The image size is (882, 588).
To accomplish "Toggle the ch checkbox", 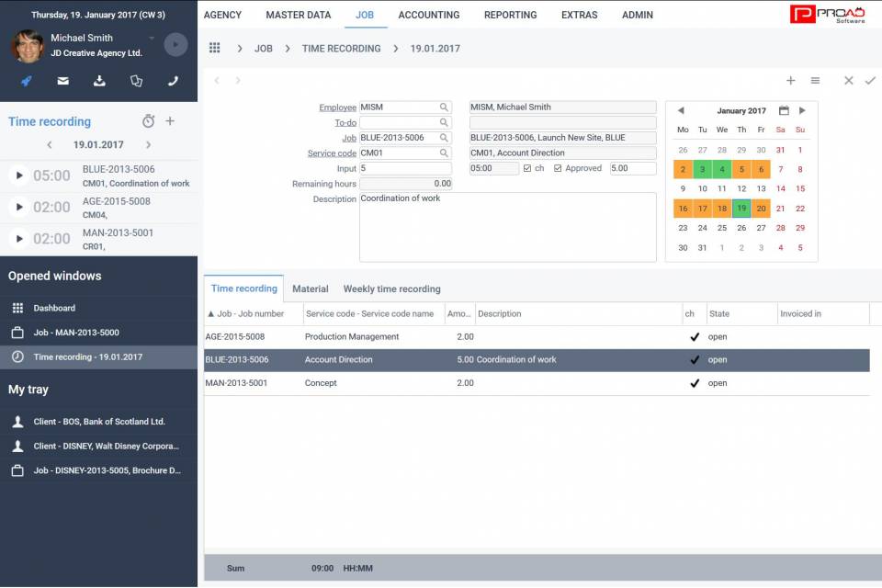I will click(526, 169).
